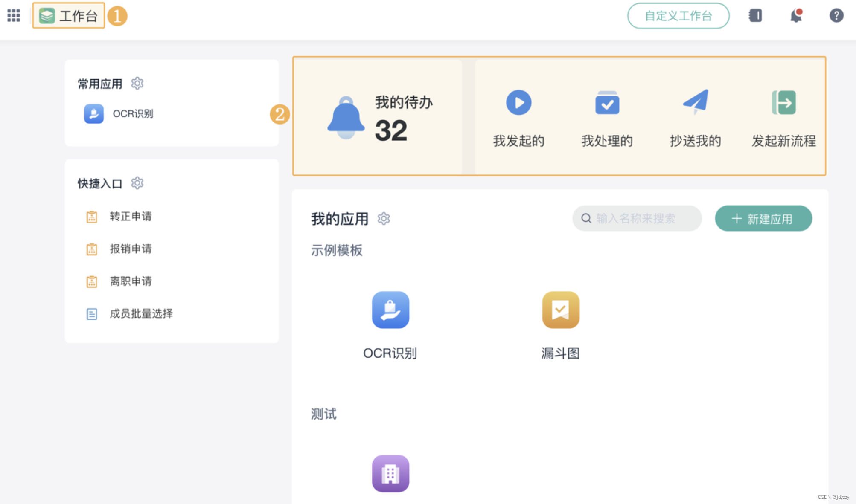Viewport: 856px width, 504px height.
Task: Click the 我发起的 play icon
Action: (518, 103)
